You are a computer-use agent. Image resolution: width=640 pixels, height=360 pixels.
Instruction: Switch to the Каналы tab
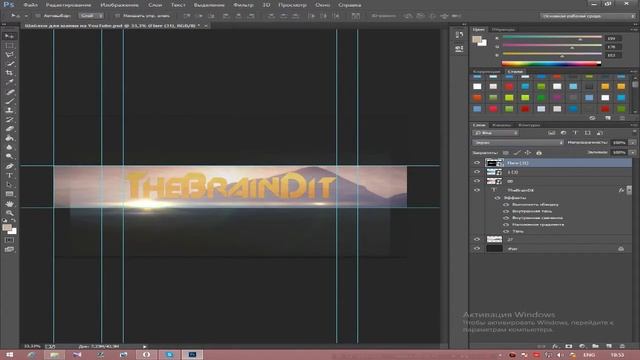coord(502,125)
